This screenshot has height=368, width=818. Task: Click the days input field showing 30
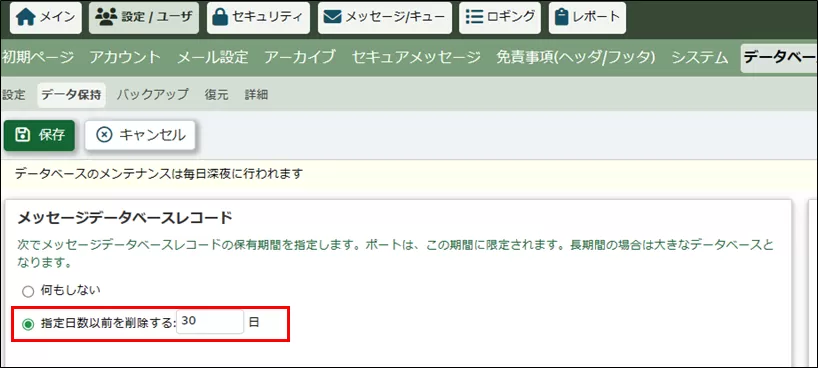210,322
